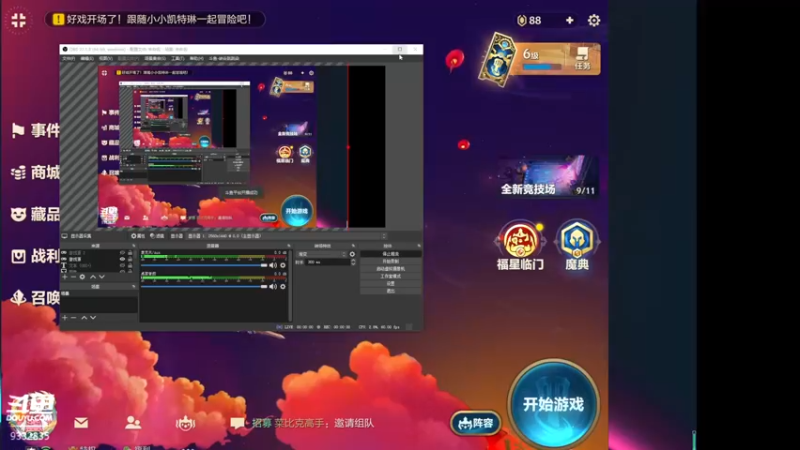Open the chat bubble icon
The image size is (800, 450).
(x=237, y=423)
